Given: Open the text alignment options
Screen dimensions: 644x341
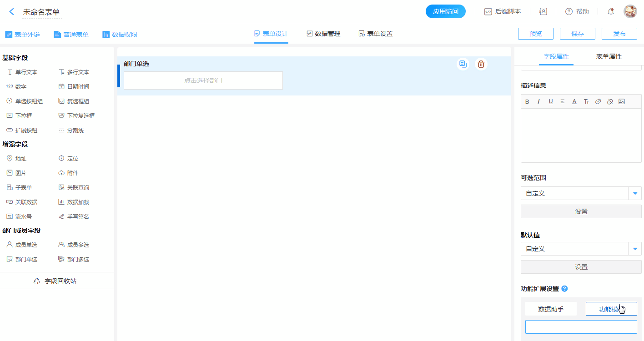Looking at the screenshot, I should [563, 102].
